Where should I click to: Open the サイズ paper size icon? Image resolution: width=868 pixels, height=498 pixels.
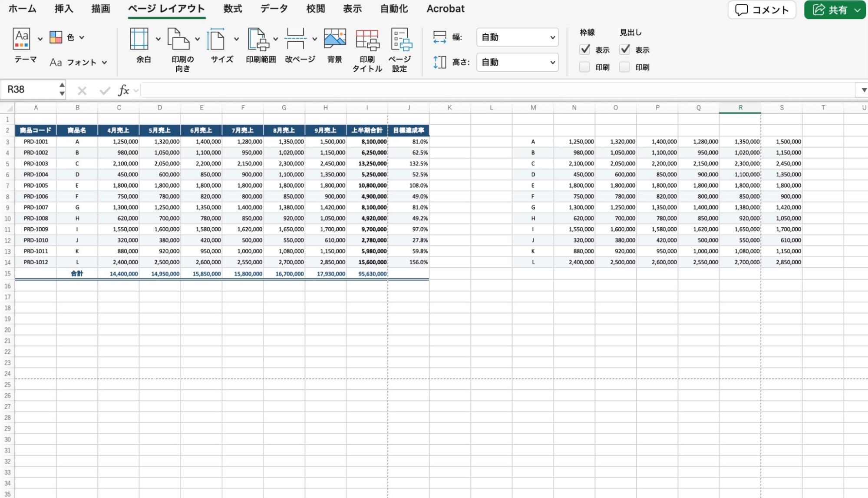[217, 39]
